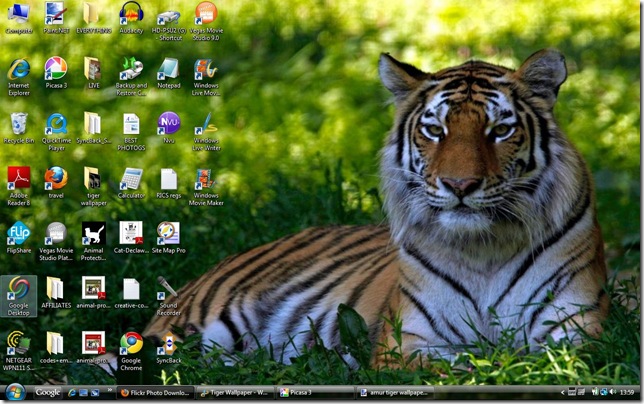Image resolution: width=644 pixels, height=404 pixels.
Task: Open Internet Explorer from Quick Launch
Action: pyautogui.click(x=72, y=393)
